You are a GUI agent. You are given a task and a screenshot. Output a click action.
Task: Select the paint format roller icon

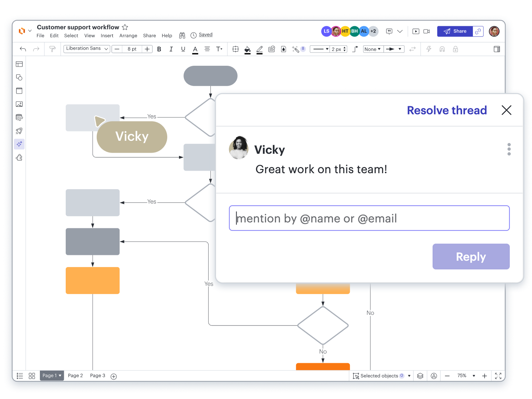(52, 49)
